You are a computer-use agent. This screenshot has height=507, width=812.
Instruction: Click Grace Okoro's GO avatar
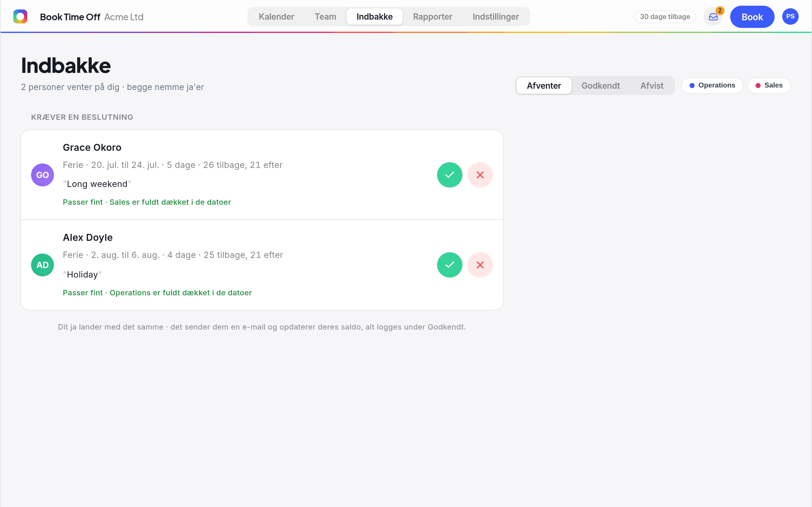click(x=43, y=175)
